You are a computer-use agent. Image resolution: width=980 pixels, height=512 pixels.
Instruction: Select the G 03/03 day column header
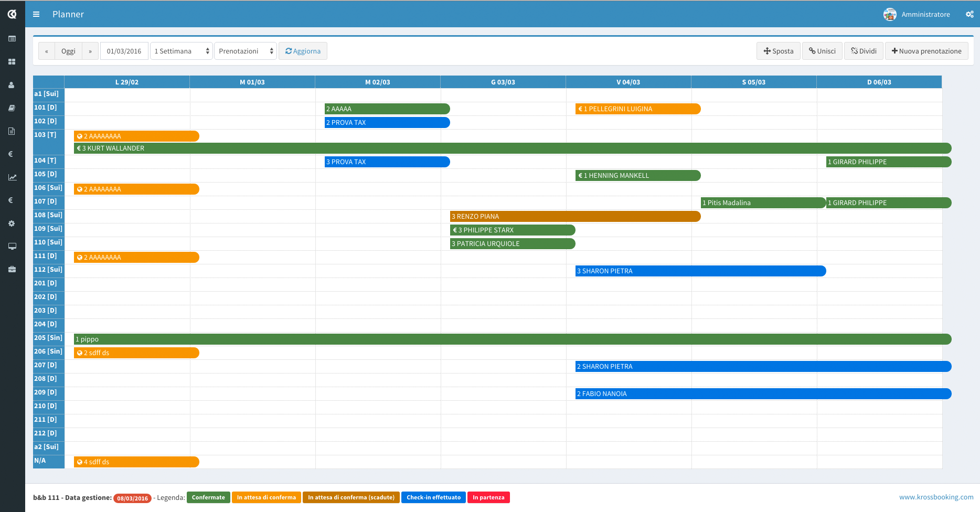click(x=503, y=82)
